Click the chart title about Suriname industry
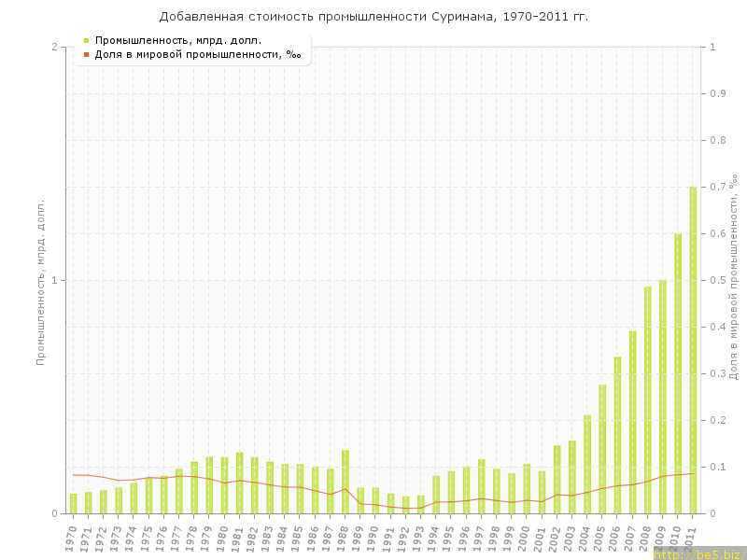 click(x=373, y=17)
